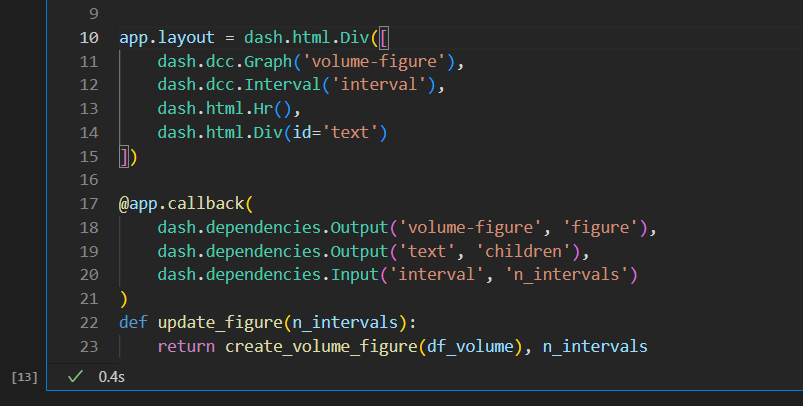This screenshot has width=803, height=406.
Task: Click line number 23 in the gutter
Action: click(x=89, y=347)
